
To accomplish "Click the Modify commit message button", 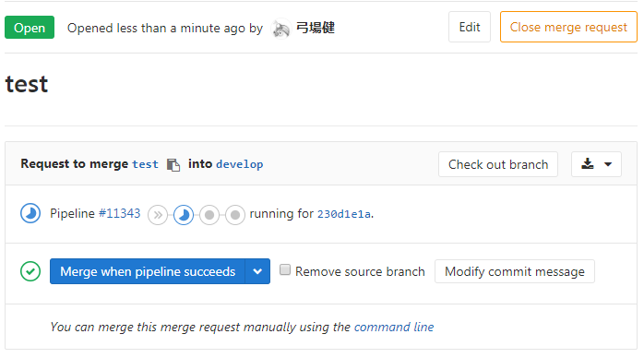I will [515, 271].
